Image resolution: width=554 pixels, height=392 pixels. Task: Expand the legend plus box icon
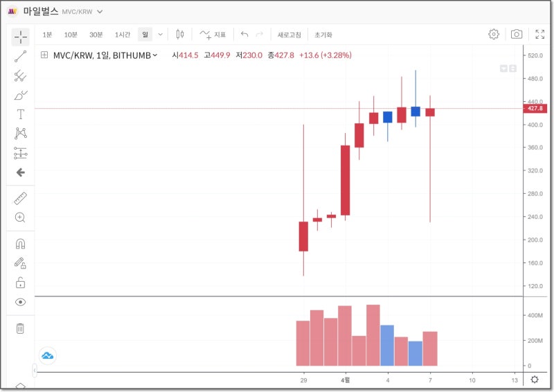click(44, 55)
